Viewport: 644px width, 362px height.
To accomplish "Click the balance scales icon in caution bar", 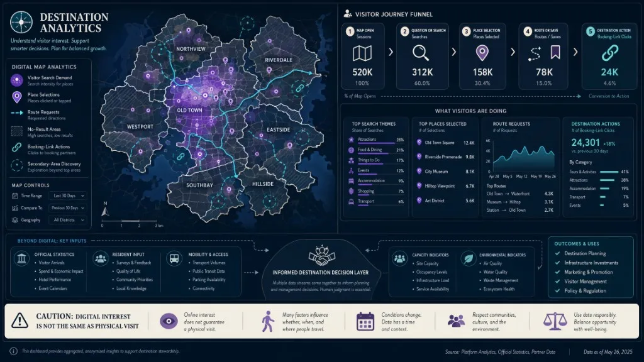I will pyautogui.click(x=555, y=321).
